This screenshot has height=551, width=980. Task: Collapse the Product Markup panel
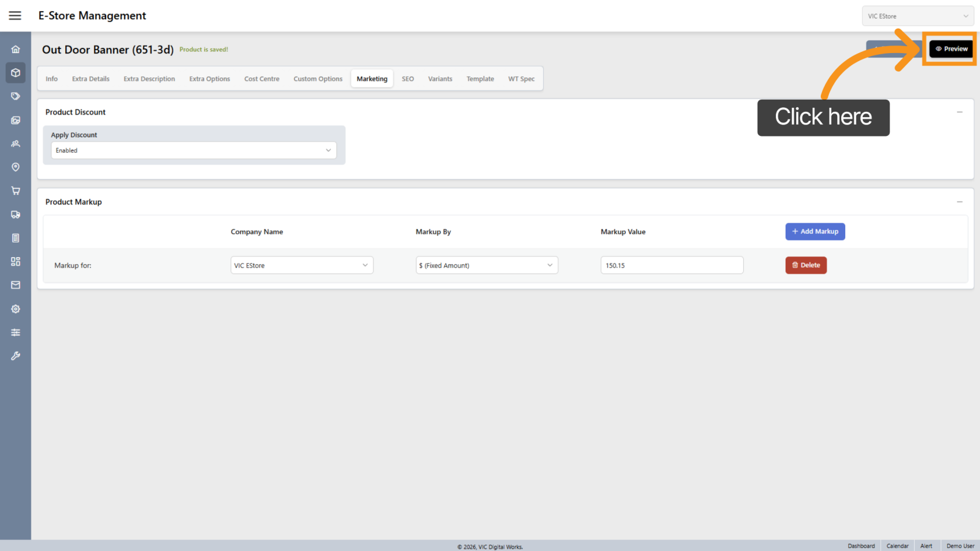tap(960, 202)
